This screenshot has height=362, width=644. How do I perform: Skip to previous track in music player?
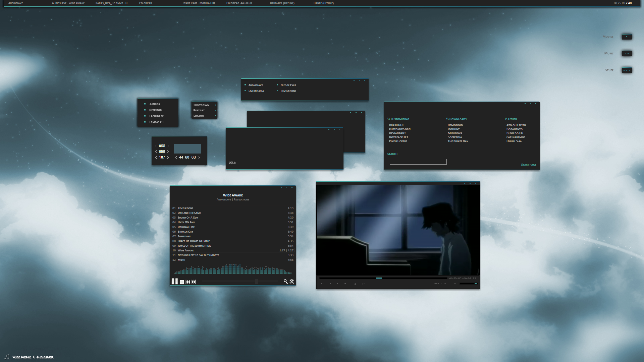[188, 282]
